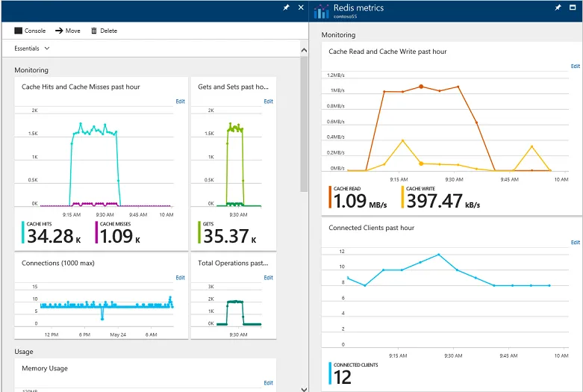Close the left cache blade
This screenshot has width=583, height=392.
click(x=301, y=7)
